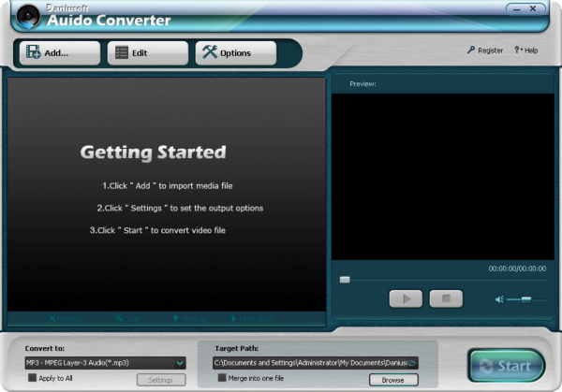562x392 pixels.
Task: Click the Remove item in list toolbar
Action: pos(65,319)
